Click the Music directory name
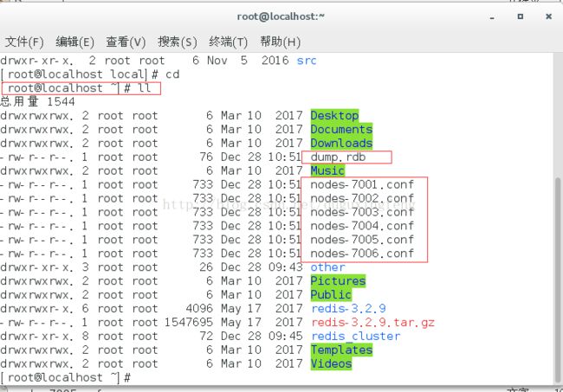The height and width of the screenshot is (392, 563). click(x=327, y=170)
